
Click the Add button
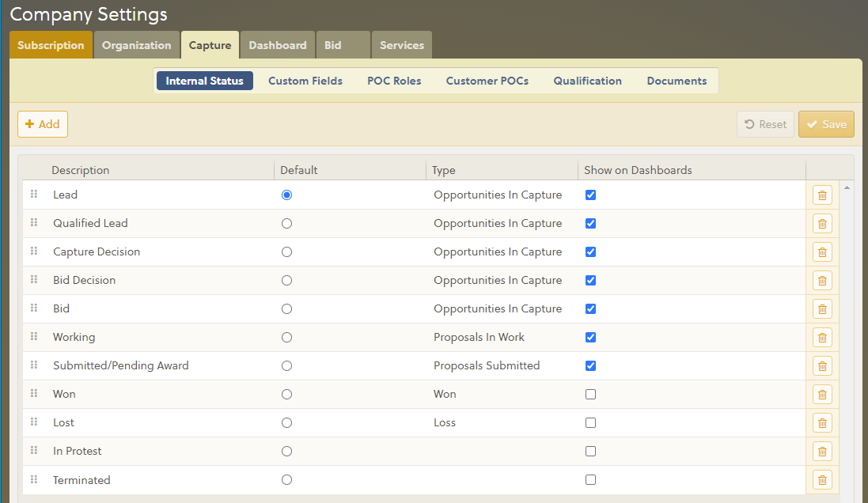click(x=43, y=124)
